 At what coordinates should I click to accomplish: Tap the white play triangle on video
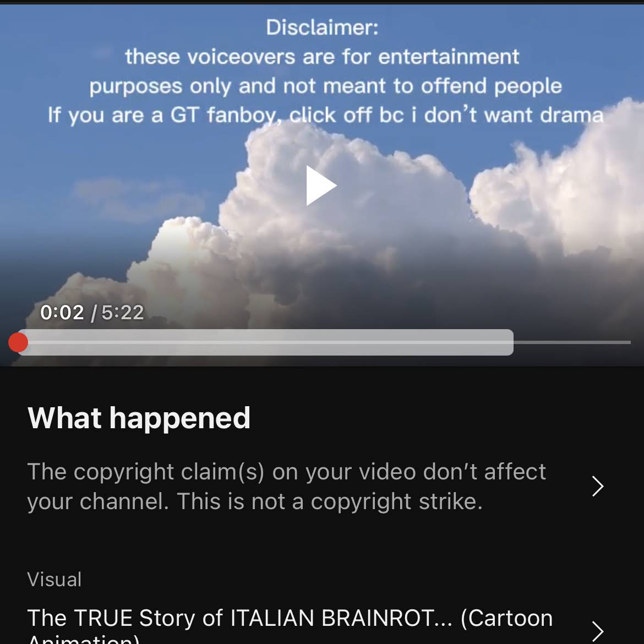tap(321, 185)
